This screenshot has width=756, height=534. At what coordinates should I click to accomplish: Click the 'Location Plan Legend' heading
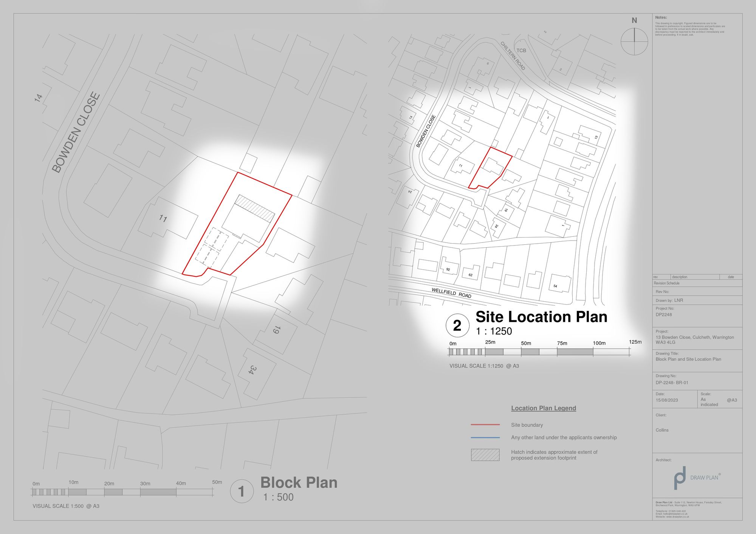coord(544,408)
